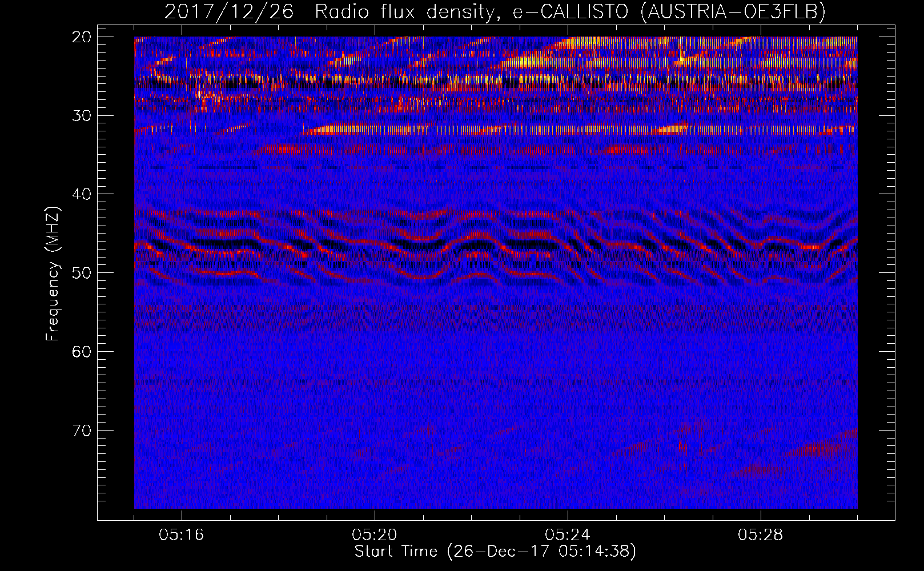Click the 60 frequency tick label
The width and height of the screenshot is (924, 571).
[82, 351]
